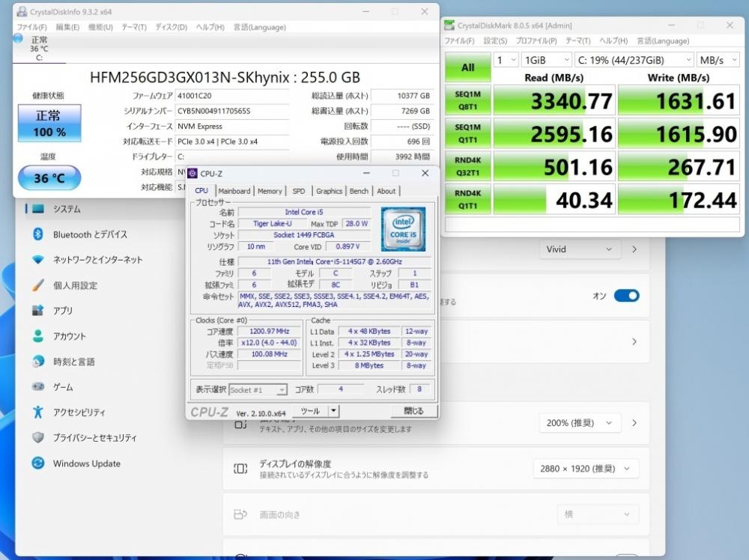Screen dimensions: 749x560
Task: Open the CrystalDiskInfo ディスク(D) menu
Action: pos(171,27)
